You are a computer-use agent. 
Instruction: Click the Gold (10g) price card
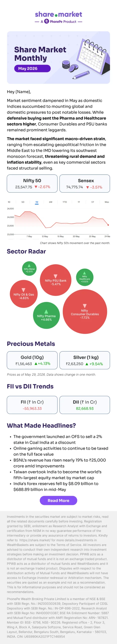click(x=32, y=360)
